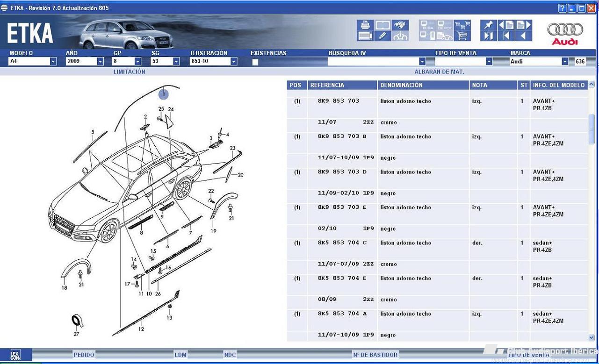Expand the SG dropdown showing 53
Image resolution: width=599 pixels, height=364 pixels.
point(176,61)
